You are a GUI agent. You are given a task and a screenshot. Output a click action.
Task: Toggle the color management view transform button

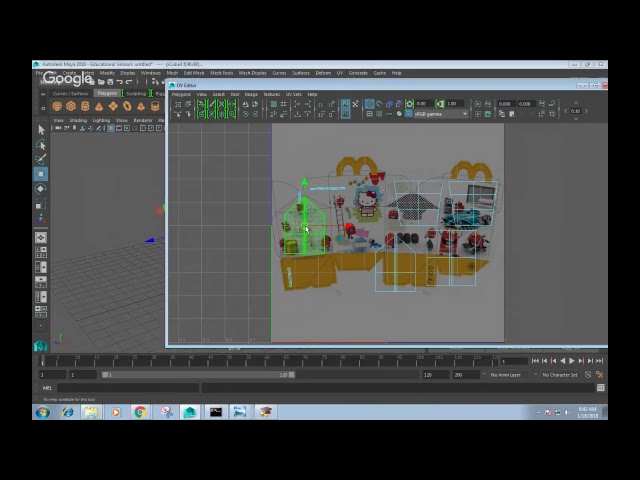tap(409, 114)
